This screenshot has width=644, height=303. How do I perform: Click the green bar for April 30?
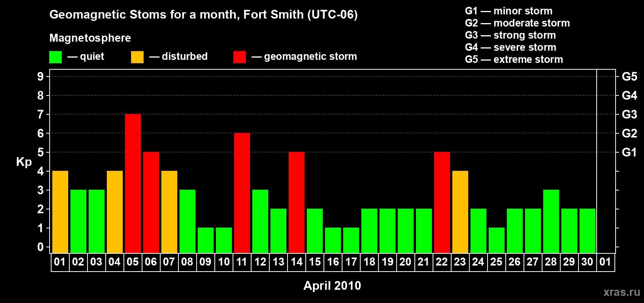click(588, 231)
